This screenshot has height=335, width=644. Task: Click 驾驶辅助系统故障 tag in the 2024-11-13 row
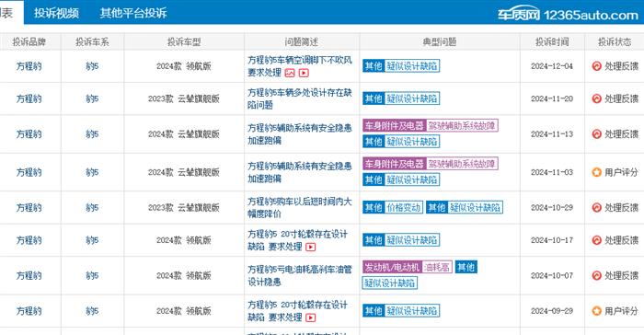[x=462, y=126]
